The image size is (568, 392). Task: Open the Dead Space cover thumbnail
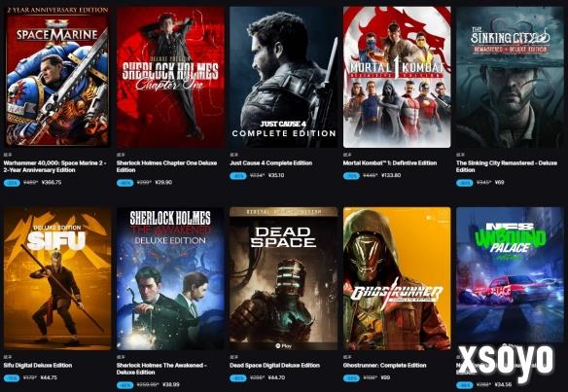pos(284,278)
